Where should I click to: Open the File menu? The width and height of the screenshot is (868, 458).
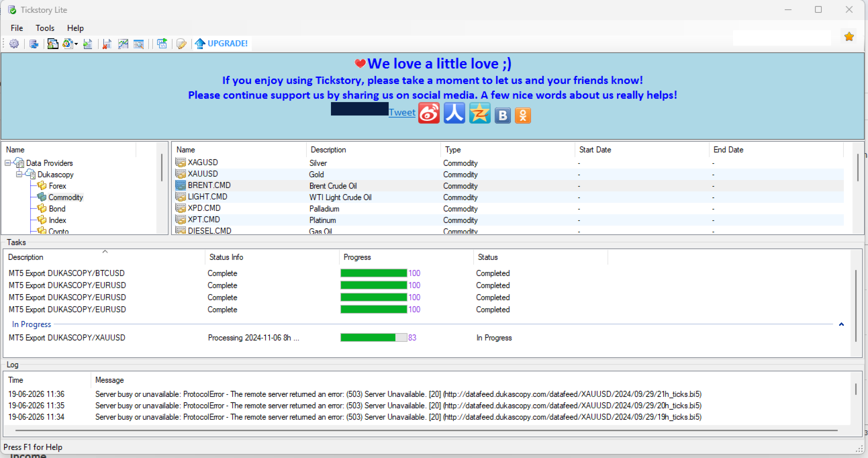click(x=17, y=28)
